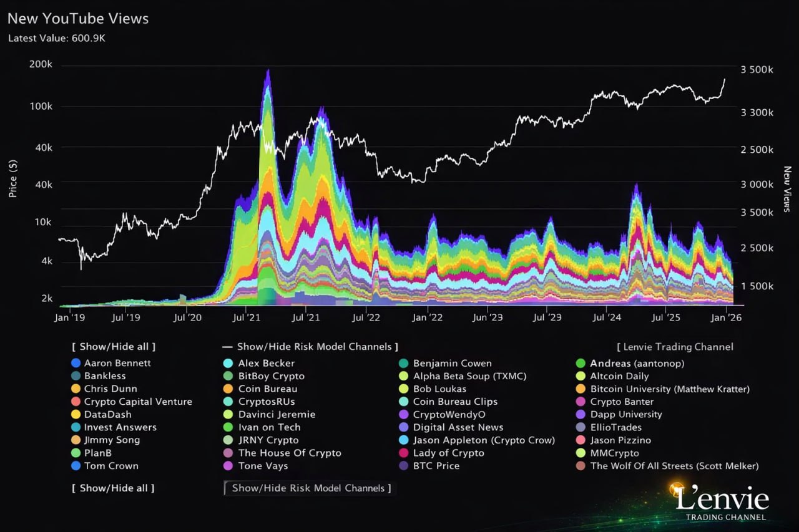
Task: Toggle visibility of the BTC Price series
Action: (x=436, y=466)
